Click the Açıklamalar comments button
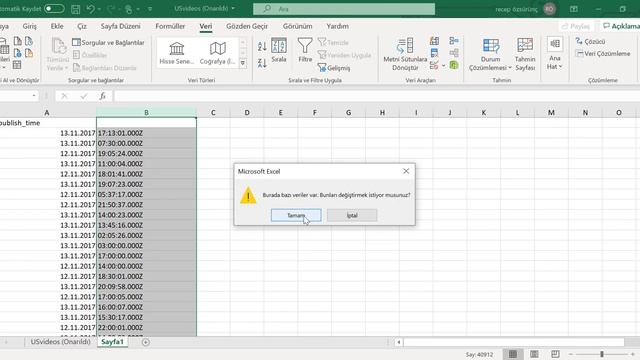 click(x=621, y=26)
